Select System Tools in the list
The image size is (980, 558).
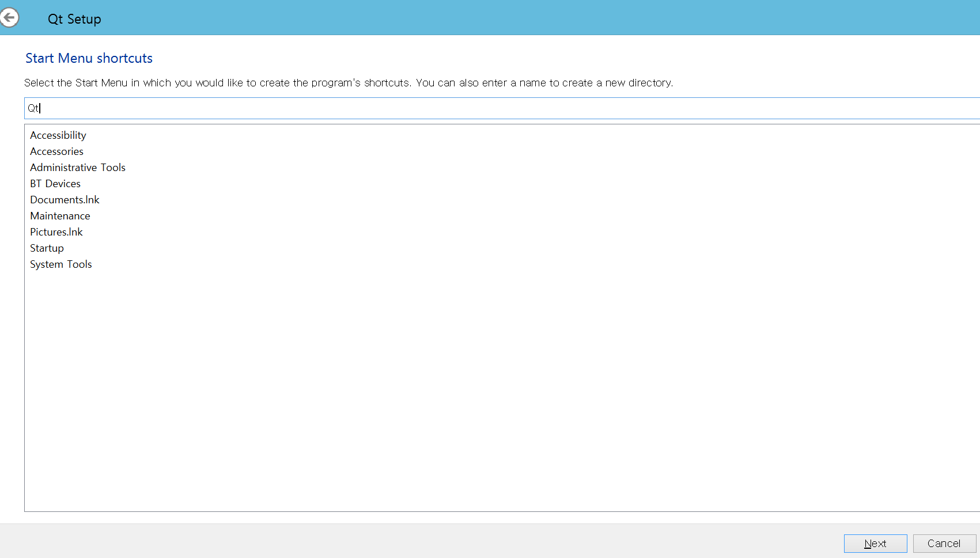tap(61, 264)
